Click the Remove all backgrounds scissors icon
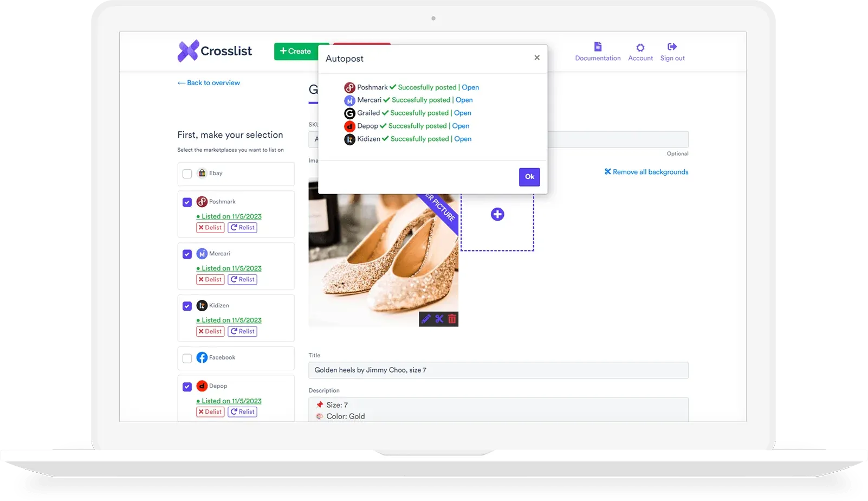The image size is (868, 501). click(x=607, y=171)
